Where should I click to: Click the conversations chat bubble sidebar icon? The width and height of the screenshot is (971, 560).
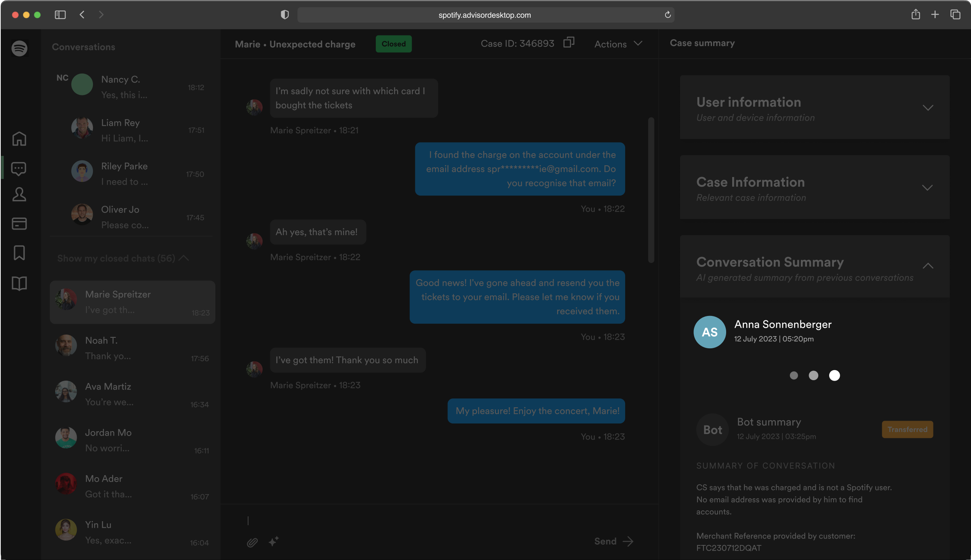tap(19, 168)
